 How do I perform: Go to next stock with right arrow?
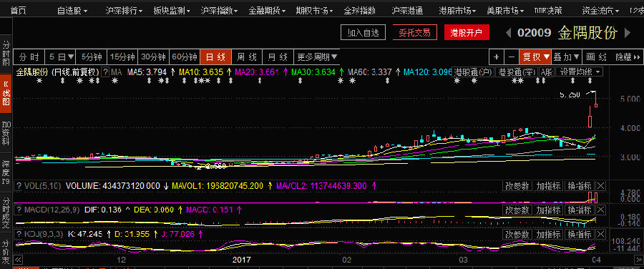(x=627, y=32)
